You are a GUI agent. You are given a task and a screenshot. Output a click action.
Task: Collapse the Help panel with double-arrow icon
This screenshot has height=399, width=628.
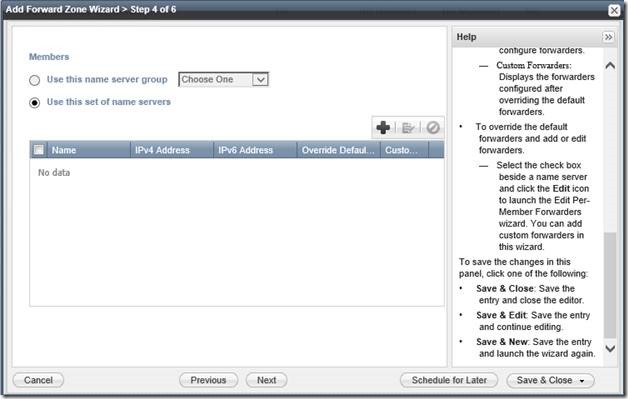(608, 37)
